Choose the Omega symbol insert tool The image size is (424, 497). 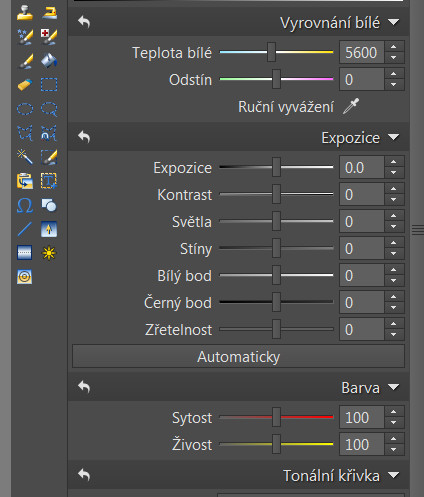[x=25, y=205]
